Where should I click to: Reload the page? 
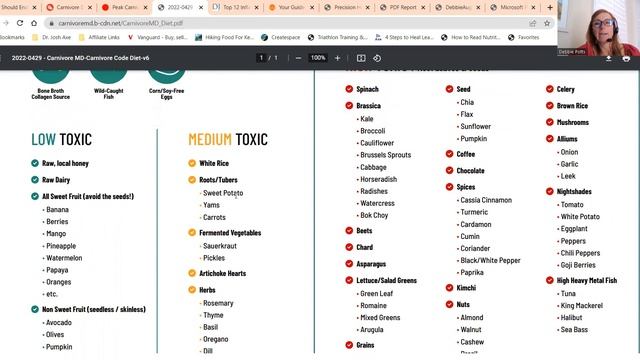tap(20, 23)
